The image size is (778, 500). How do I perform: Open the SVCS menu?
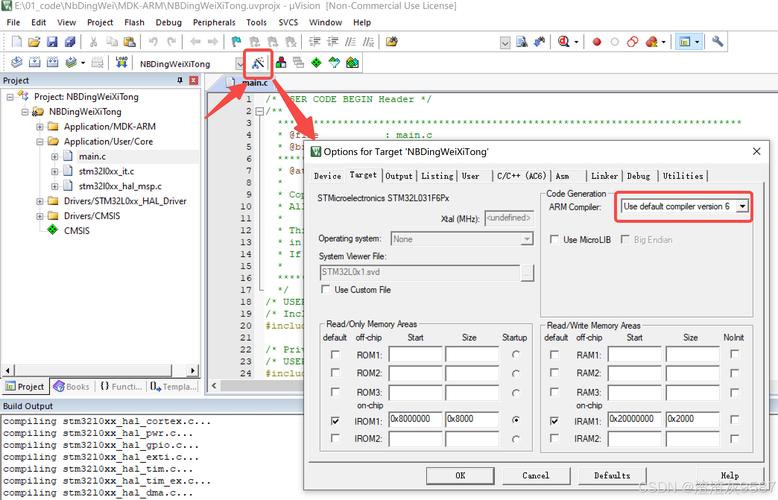click(x=288, y=22)
